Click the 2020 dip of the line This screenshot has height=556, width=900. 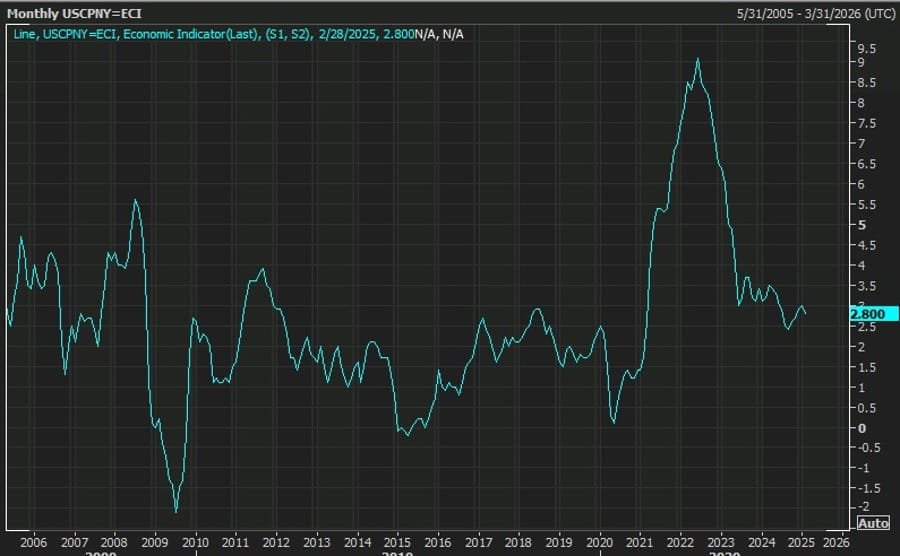pos(613,423)
